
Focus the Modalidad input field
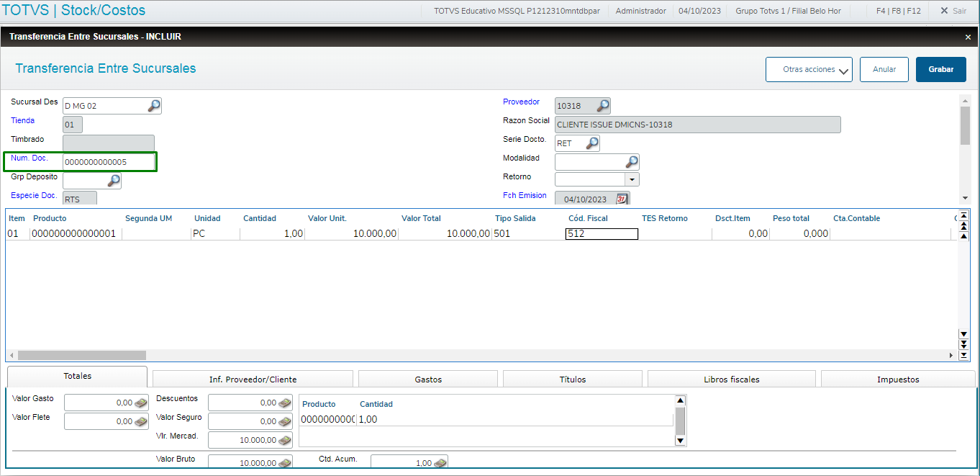[x=590, y=162]
